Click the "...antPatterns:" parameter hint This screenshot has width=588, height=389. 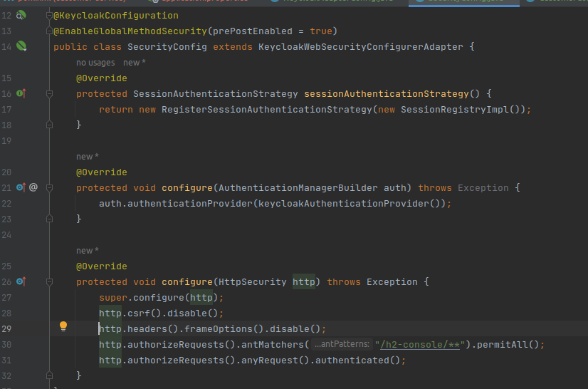coord(342,344)
